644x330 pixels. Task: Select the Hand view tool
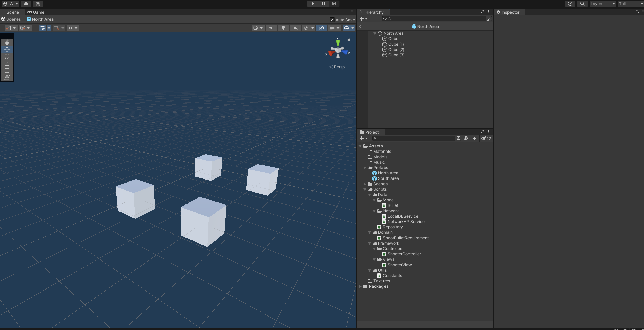pos(7,42)
